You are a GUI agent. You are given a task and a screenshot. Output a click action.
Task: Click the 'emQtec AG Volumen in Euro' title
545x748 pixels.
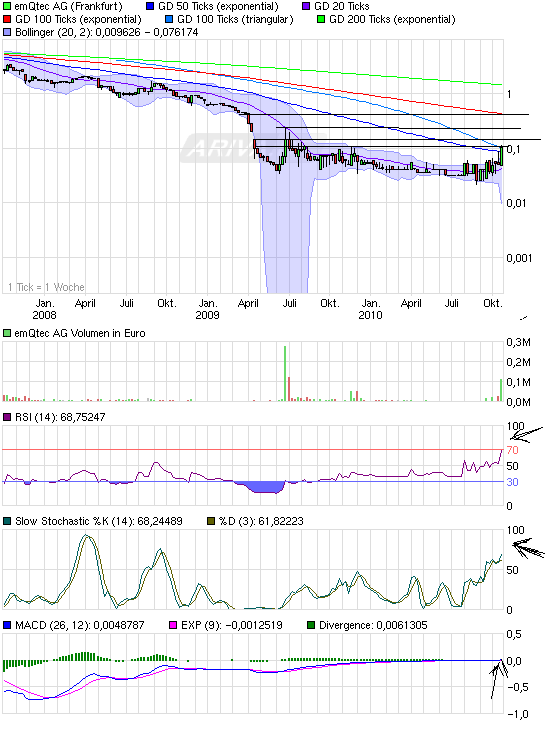coord(80,333)
